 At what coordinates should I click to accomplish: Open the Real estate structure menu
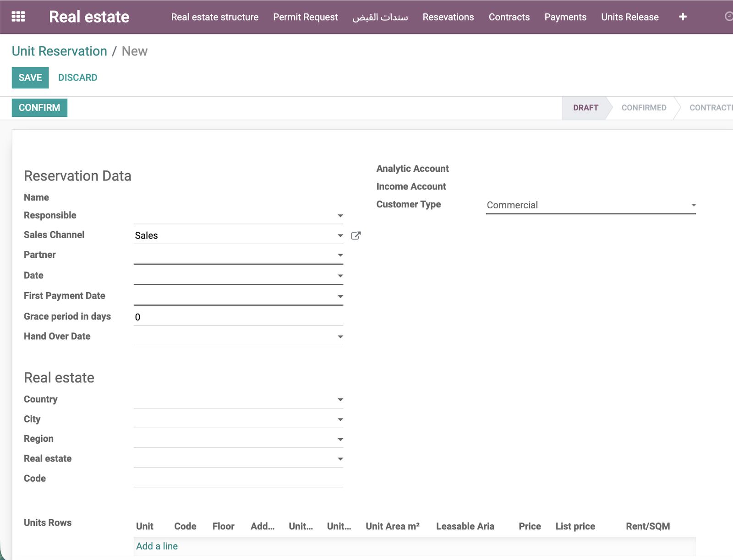[x=215, y=17]
